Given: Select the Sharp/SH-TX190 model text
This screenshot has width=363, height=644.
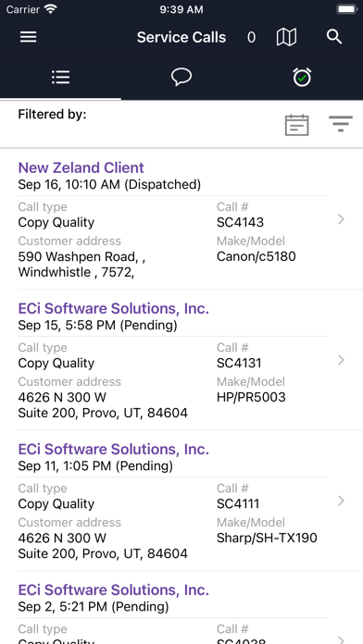Looking at the screenshot, I should click(x=267, y=538).
